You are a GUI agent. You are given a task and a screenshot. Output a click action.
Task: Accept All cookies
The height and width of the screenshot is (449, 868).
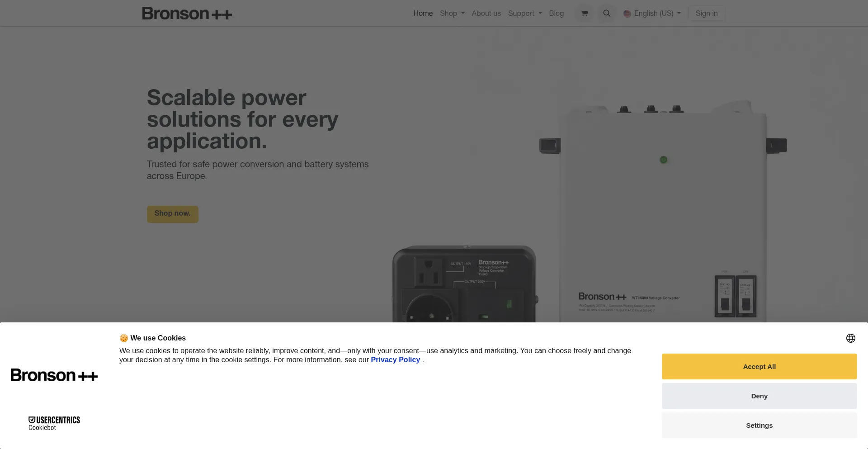[x=759, y=367]
